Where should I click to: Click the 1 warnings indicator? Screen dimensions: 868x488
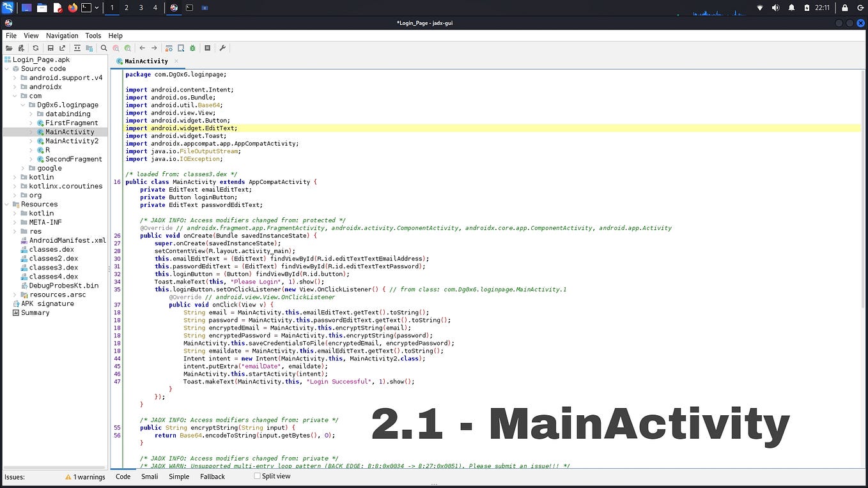click(85, 477)
